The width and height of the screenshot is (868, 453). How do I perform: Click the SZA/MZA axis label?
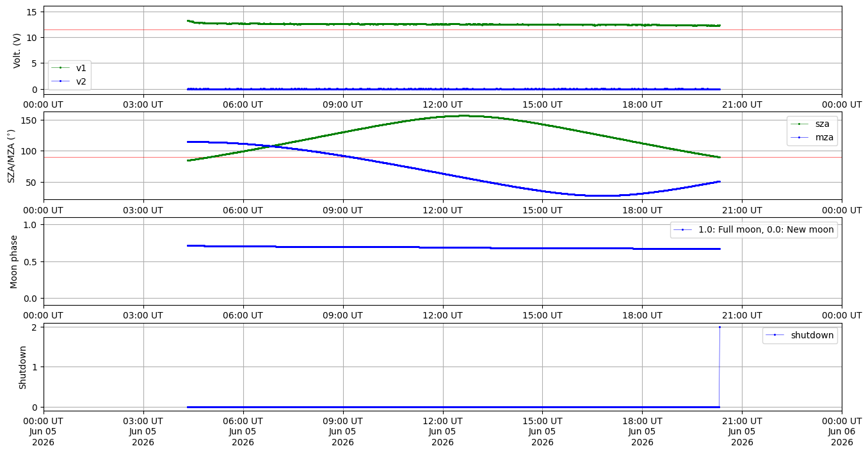(12, 154)
